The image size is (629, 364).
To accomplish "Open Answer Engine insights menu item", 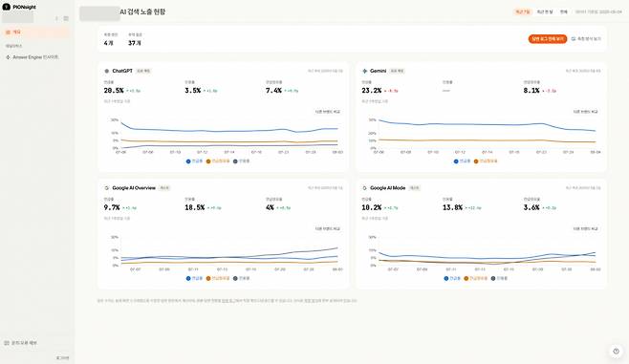I will pyautogui.click(x=35, y=57).
